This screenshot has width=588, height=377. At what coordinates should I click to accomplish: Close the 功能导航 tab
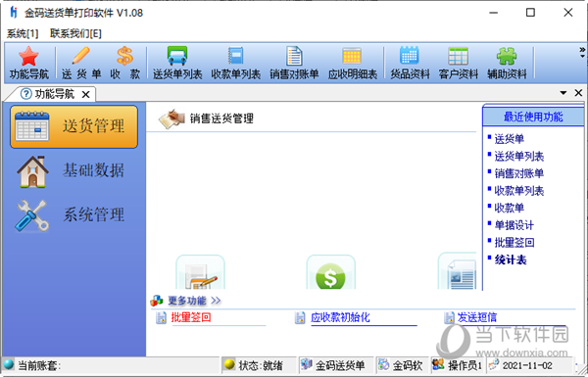pos(86,94)
